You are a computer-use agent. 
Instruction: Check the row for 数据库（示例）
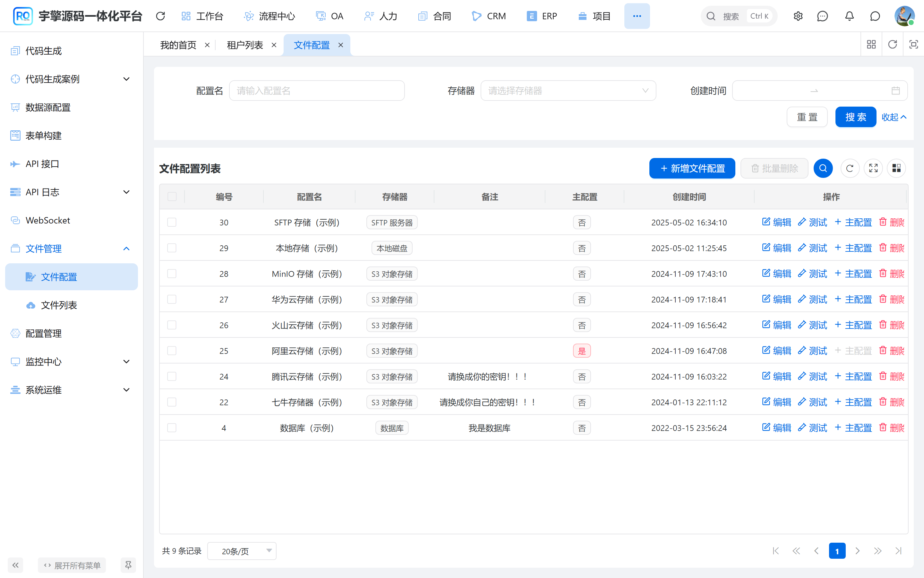pos(172,428)
